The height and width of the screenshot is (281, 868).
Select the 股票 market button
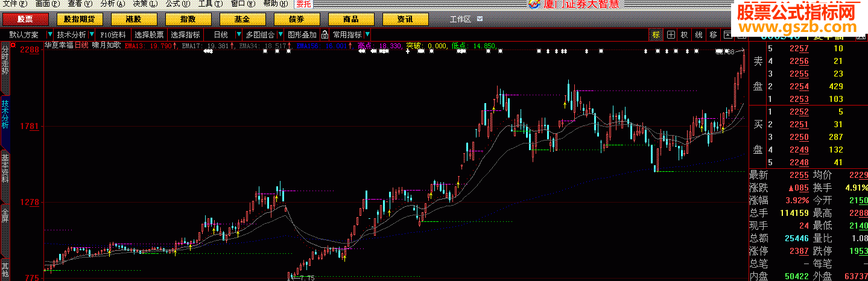coord(25,19)
